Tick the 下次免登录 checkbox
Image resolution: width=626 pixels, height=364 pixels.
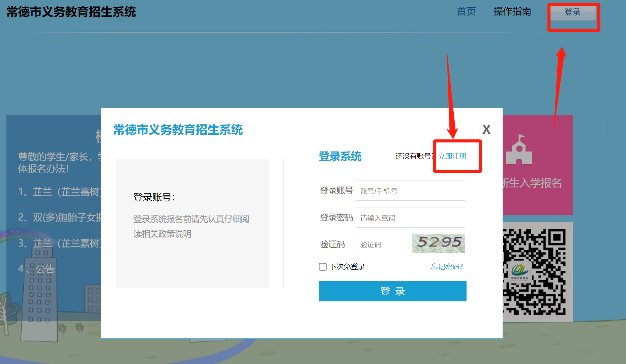[323, 267]
